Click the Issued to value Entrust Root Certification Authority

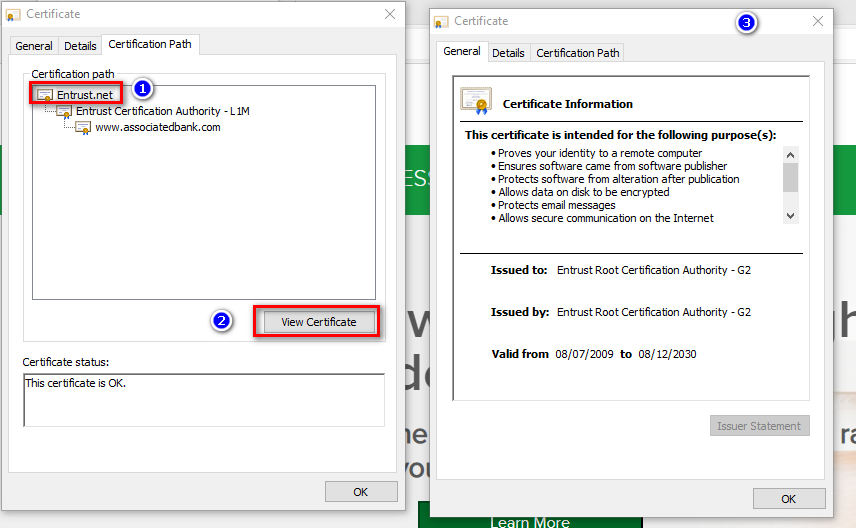click(x=653, y=270)
